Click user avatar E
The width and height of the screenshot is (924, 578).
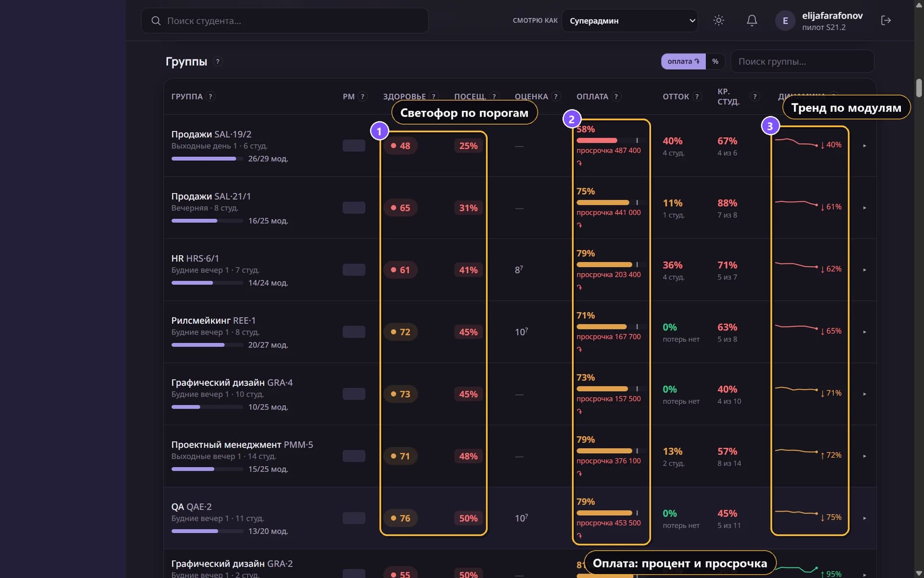[x=785, y=21]
